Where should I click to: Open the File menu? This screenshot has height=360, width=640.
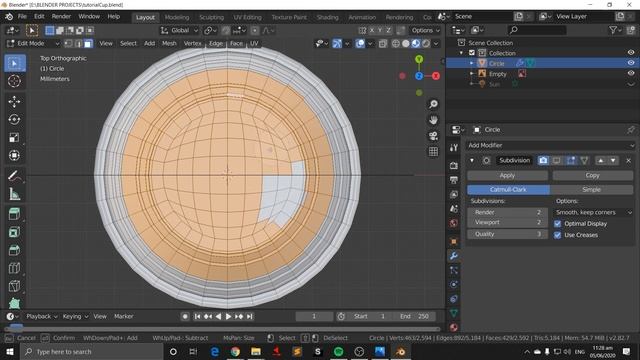(22, 16)
